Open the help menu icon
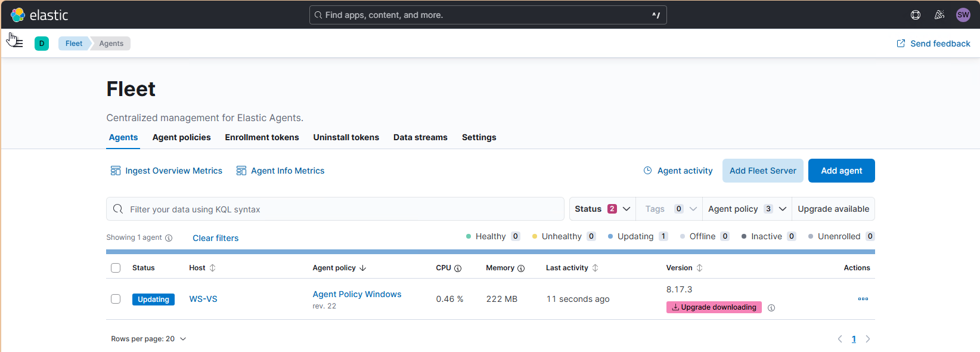Image resolution: width=980 pixels, height=352 pixels. [916, 15]
